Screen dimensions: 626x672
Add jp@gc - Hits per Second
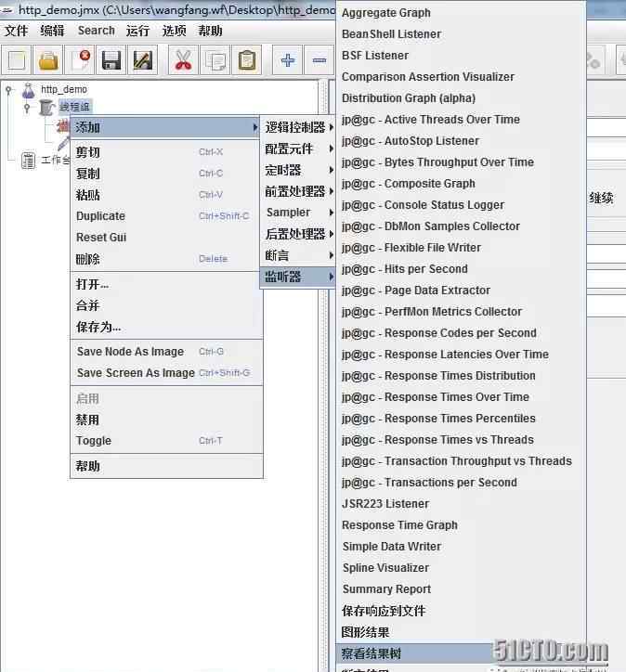point(461,269)
